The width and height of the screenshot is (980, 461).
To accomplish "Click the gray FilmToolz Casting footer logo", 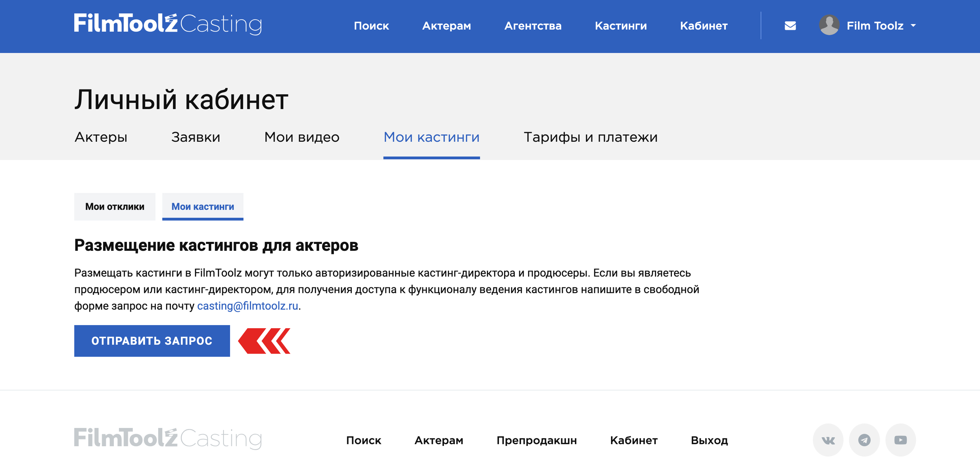I will pyautogui.click(x=168, y=438).
